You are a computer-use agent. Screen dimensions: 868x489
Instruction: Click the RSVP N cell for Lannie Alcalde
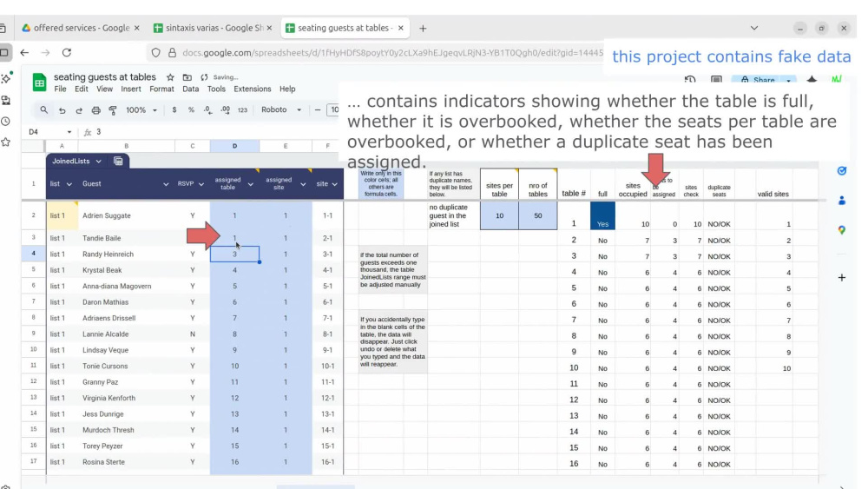click(x=193, y=334)
